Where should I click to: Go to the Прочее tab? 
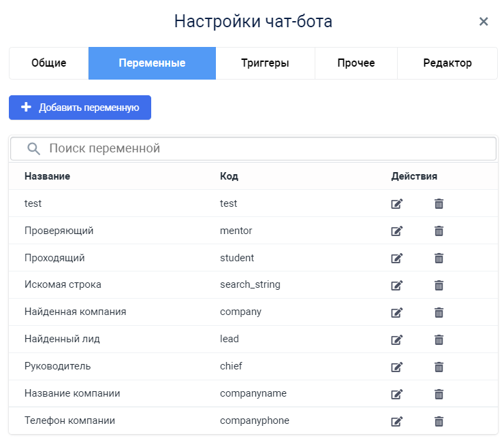pyautogui.click(x=356, y=63)
